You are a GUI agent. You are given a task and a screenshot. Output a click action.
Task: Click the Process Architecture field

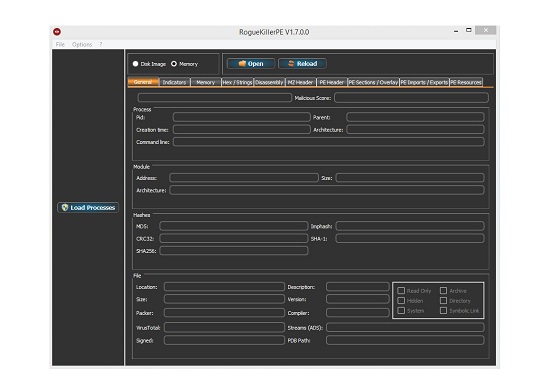coord(415,129)
